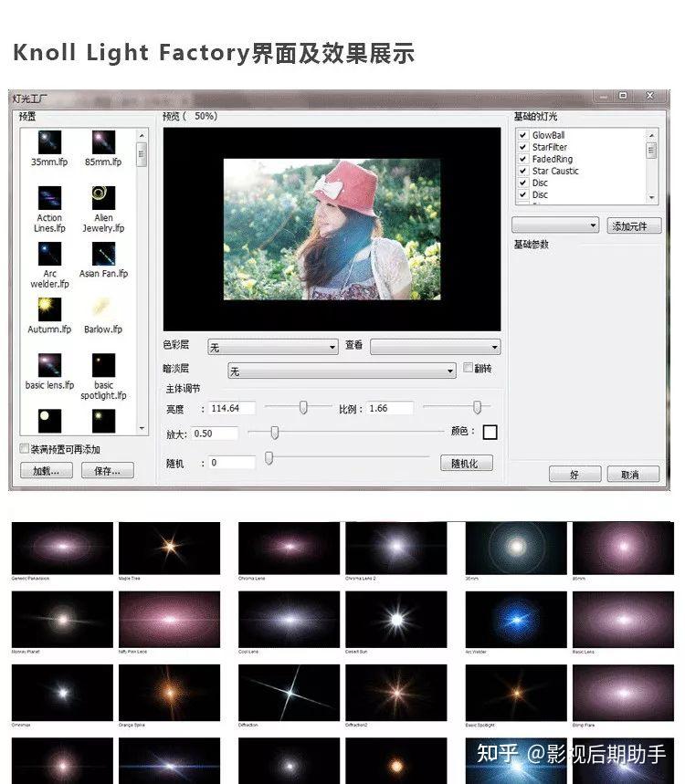Click the 比例 value field 1.66

pos(390,408)
